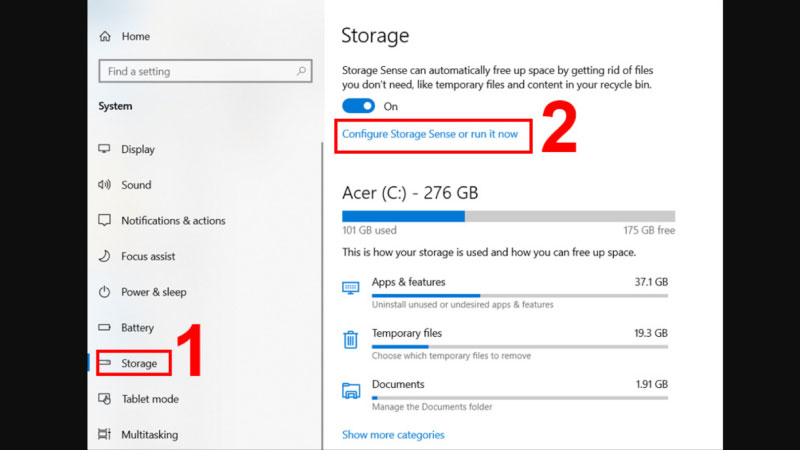800x450 pixels.
Task: Go to Multitasking settings
Action: point(150,435)
